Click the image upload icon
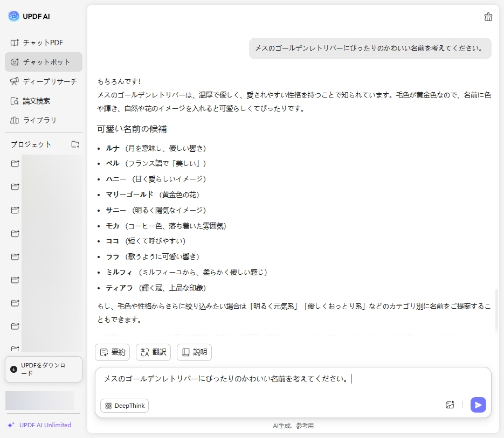 450,405
